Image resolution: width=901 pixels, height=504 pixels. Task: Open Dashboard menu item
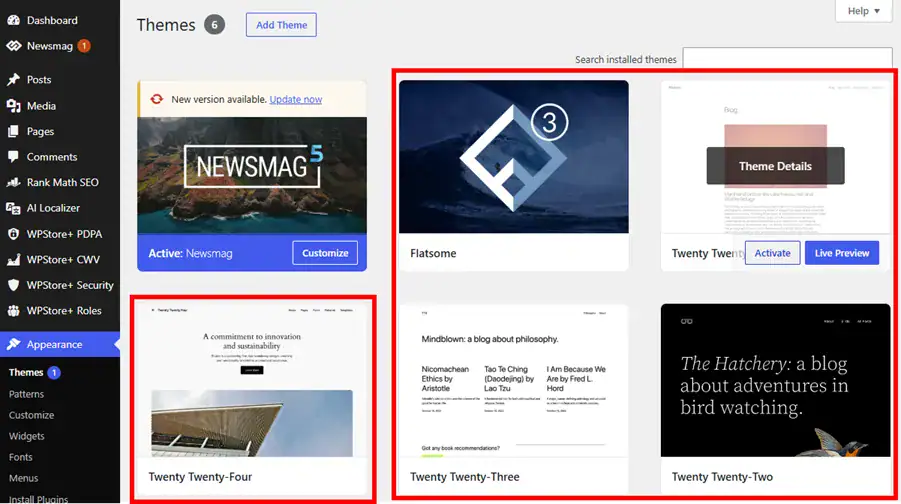(52, 20)
